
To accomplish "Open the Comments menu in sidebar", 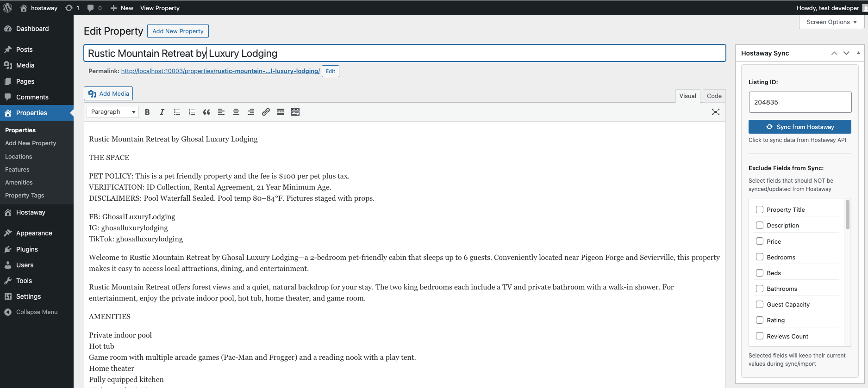I will coord(37,97).
